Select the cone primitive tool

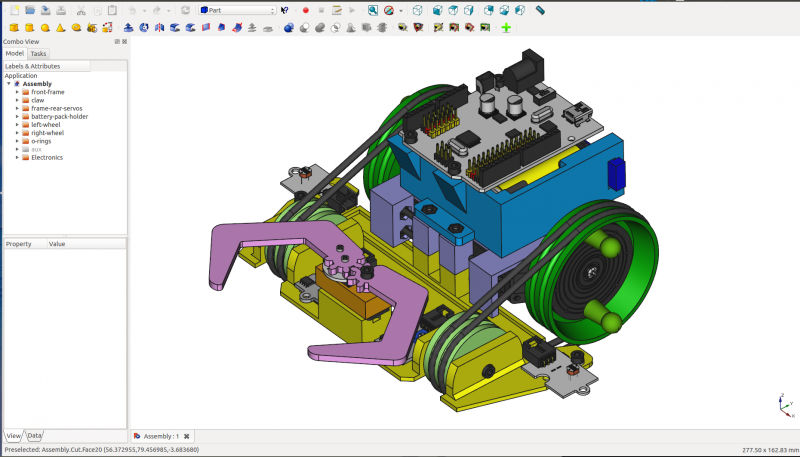tap(61, 27)
